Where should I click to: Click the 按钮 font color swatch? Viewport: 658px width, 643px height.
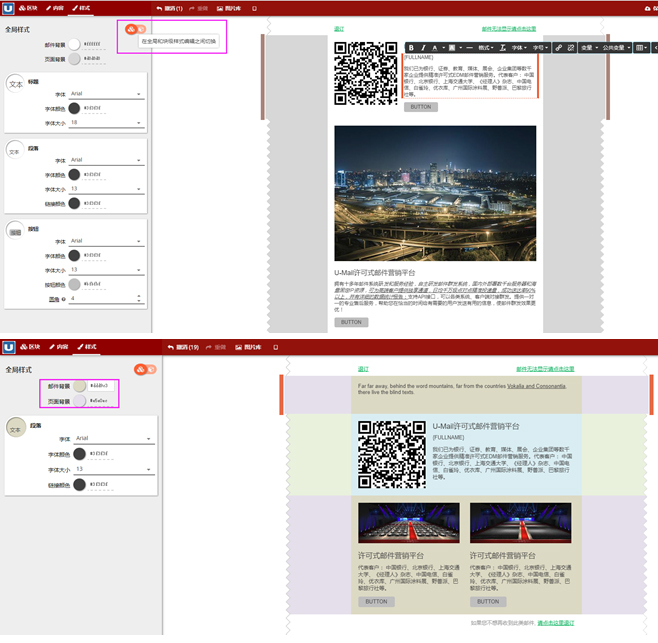pyautogui.click(x=74, y=256)
